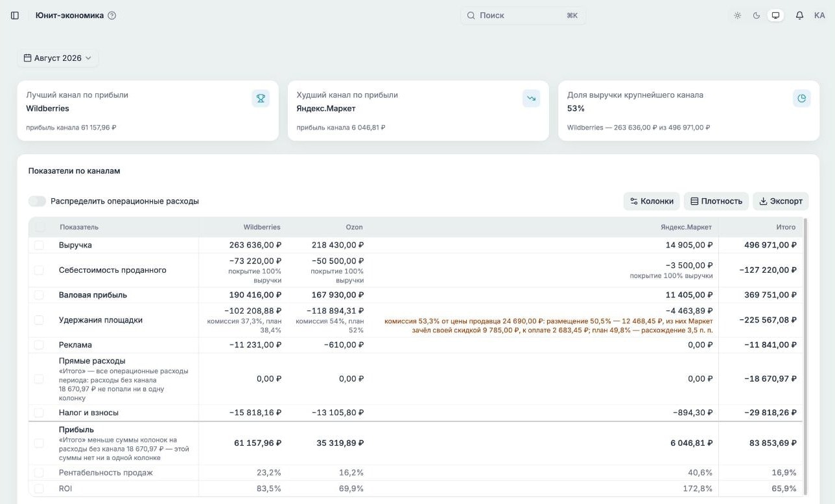Check the ROI row checkbox
Screen dimensions: 835x504
tap(39, 488)
